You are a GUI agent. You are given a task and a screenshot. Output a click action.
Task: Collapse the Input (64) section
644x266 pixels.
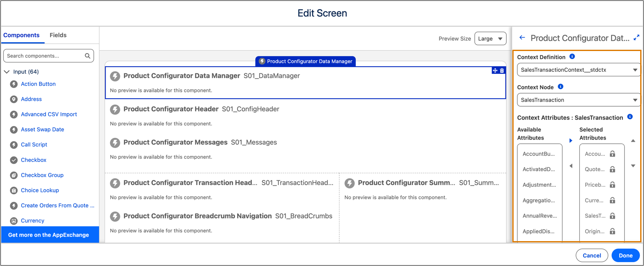7,72
